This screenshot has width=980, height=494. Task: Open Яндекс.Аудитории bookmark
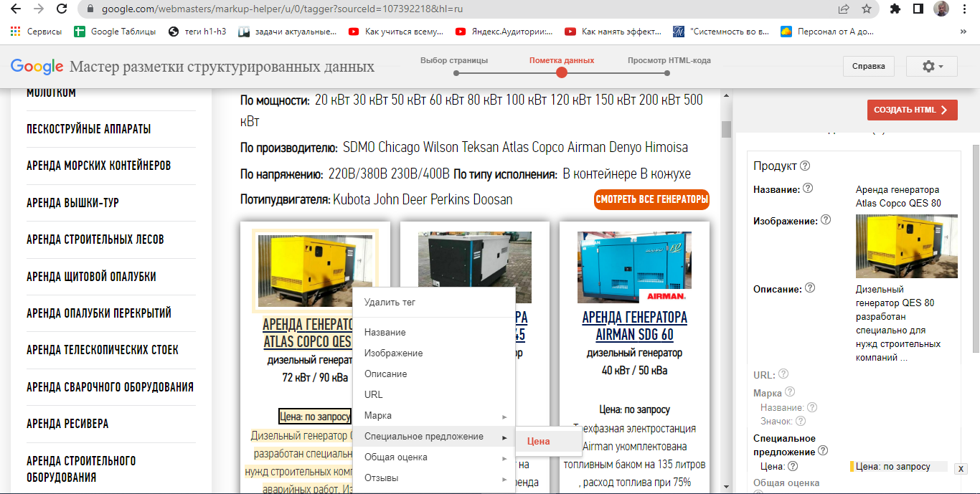[503, 32]
